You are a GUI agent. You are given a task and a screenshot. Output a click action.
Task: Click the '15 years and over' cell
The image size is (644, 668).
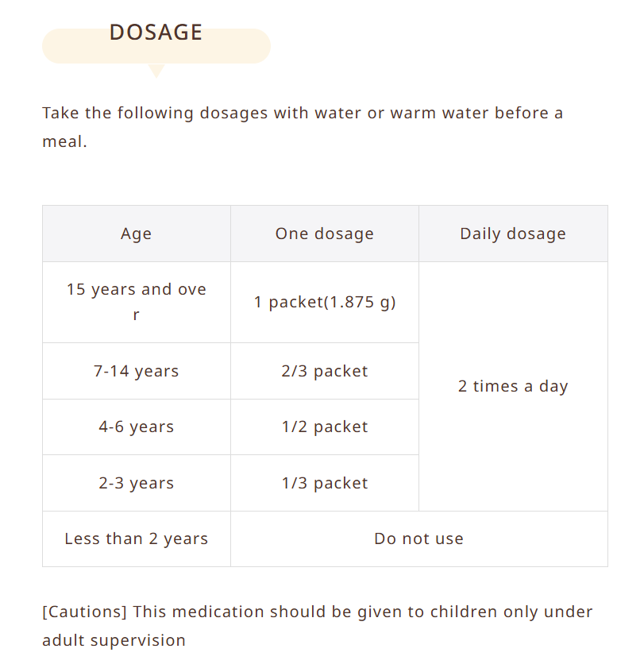click(136, 302)
